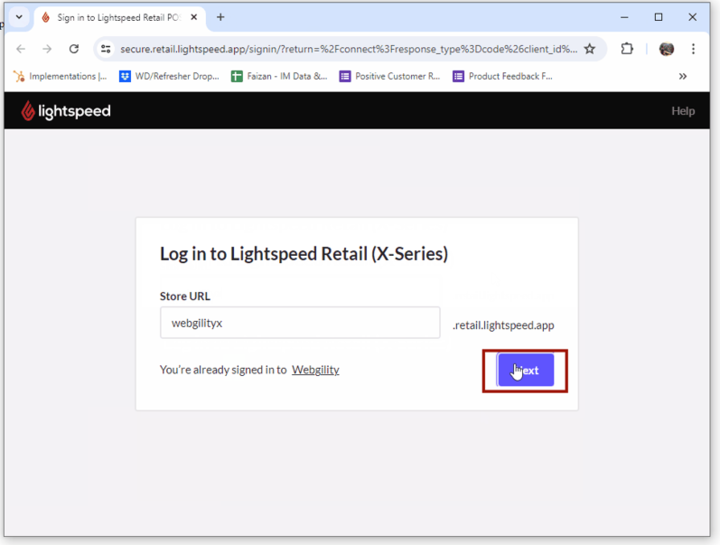Click the Lightspeed logo
The width and height of the screenshot is (720, 545).
click(66, 111)
